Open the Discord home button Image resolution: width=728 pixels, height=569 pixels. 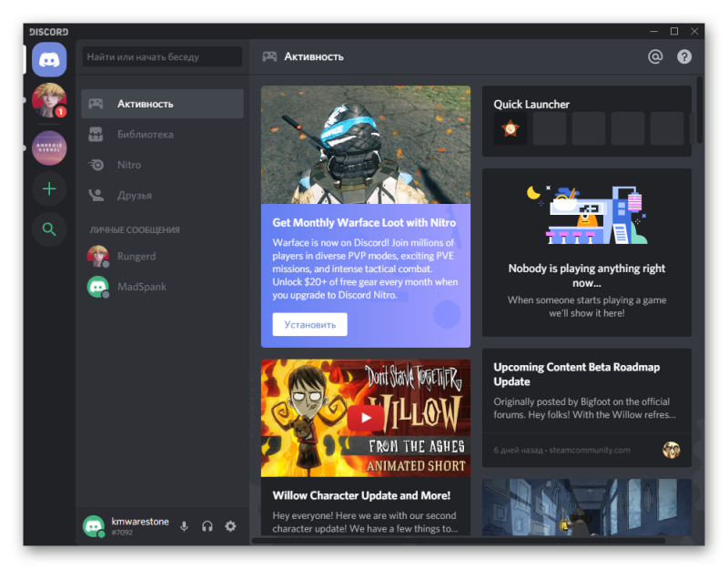pos(49,59)
